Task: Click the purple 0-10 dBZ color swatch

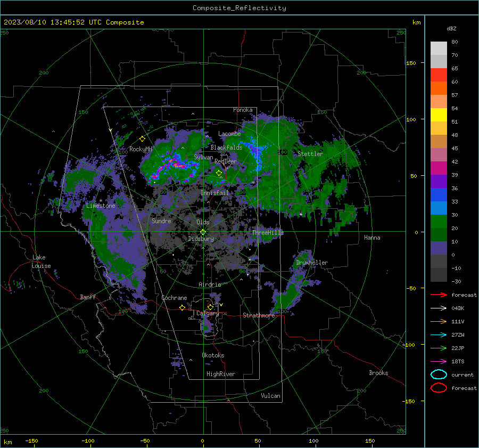Action: [x=439, y=248]
